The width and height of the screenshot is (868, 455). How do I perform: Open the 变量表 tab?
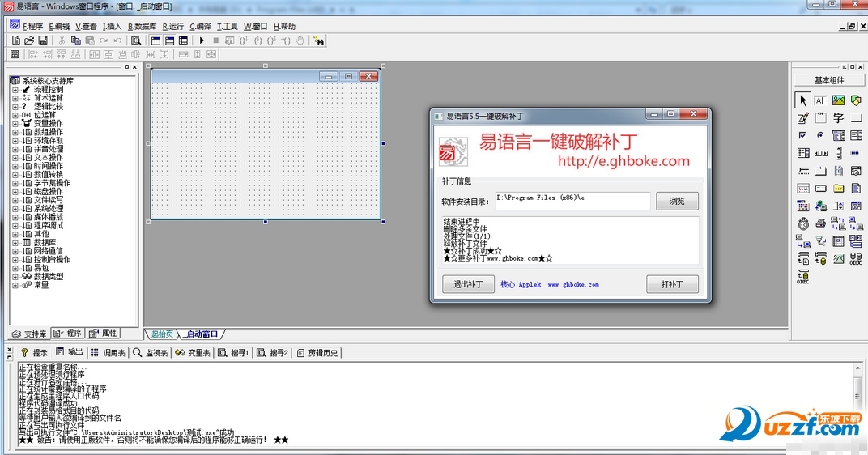(x=193, y=353)
